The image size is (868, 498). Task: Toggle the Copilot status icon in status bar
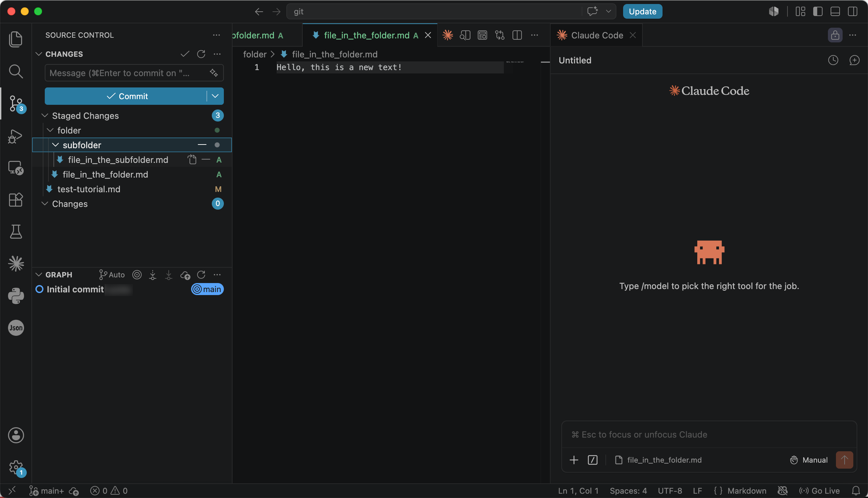782,491
